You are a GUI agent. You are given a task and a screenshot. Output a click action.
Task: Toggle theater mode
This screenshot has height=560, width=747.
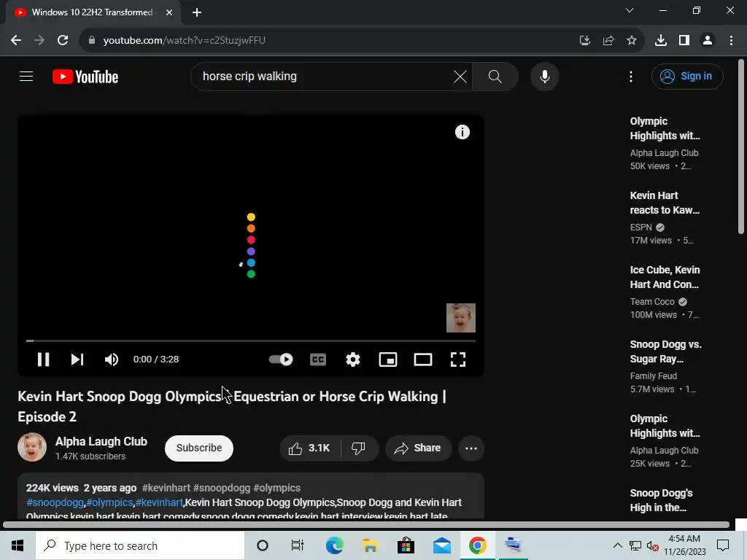[x=423, y=359]
